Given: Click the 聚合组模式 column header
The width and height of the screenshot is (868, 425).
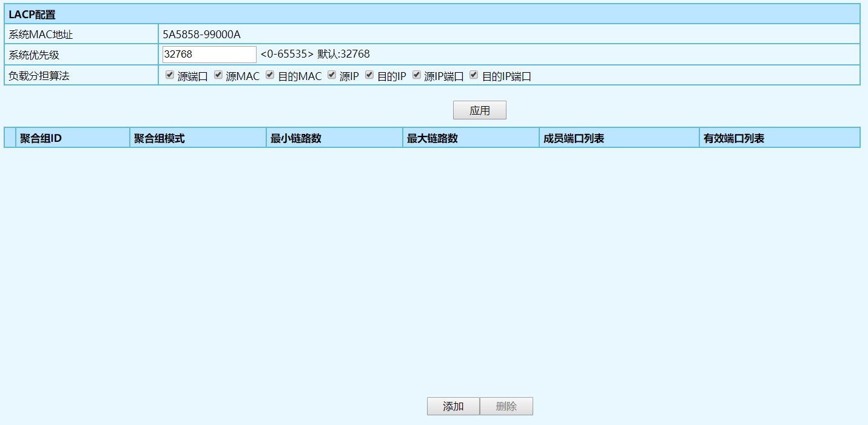Looking at the screenshot, I should click(159, 138).
